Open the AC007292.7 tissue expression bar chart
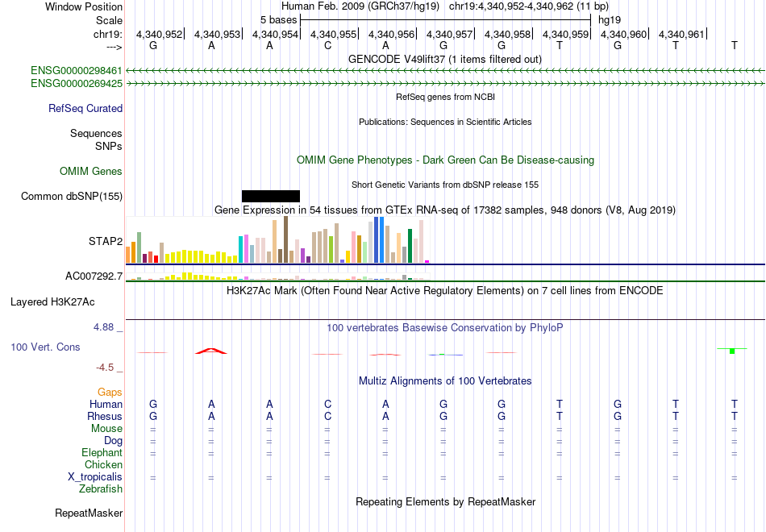This screenshot has width=766, height=532. point(277,276)
